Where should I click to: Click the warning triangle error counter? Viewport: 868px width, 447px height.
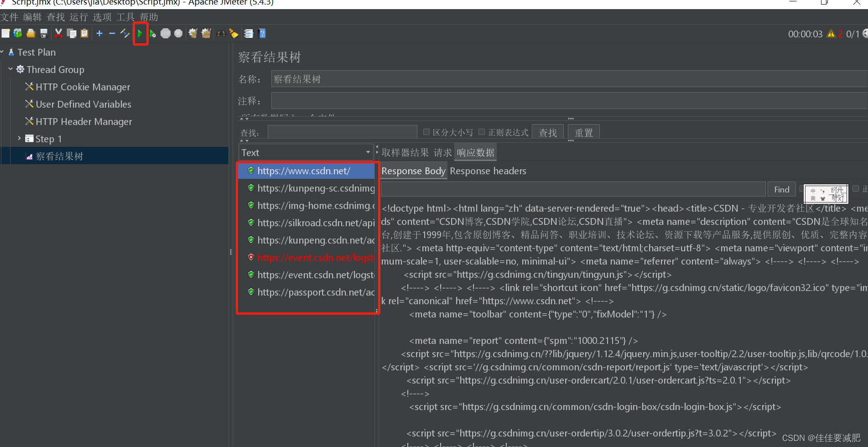click(x=831, y=34)
